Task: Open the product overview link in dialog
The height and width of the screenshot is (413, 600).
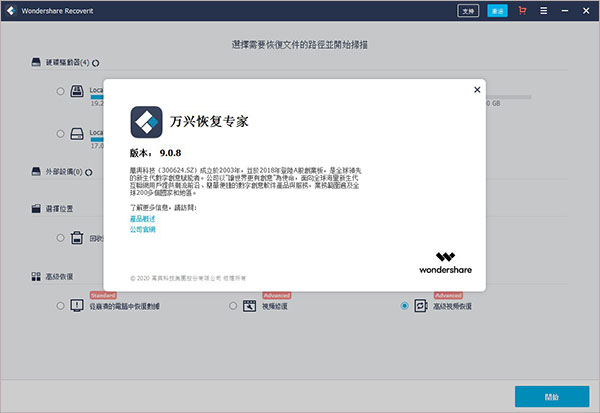Action: [x=142, y=219]
